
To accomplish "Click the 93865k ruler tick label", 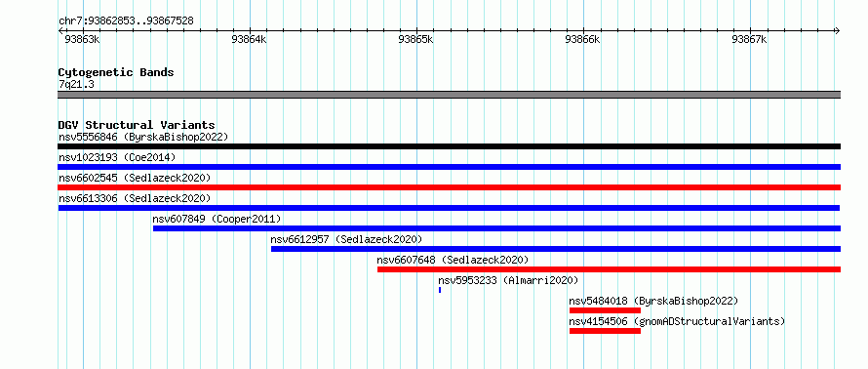I will point(416,39).
